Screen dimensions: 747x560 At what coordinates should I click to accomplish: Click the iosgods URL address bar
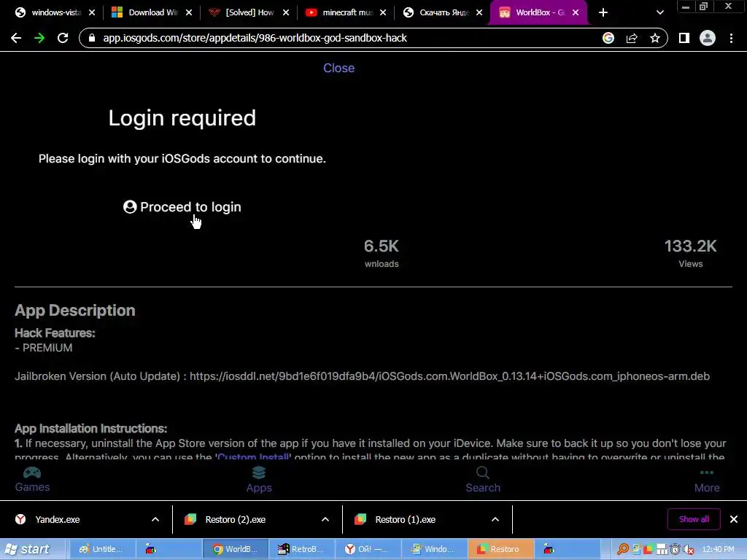coord(255,38)
